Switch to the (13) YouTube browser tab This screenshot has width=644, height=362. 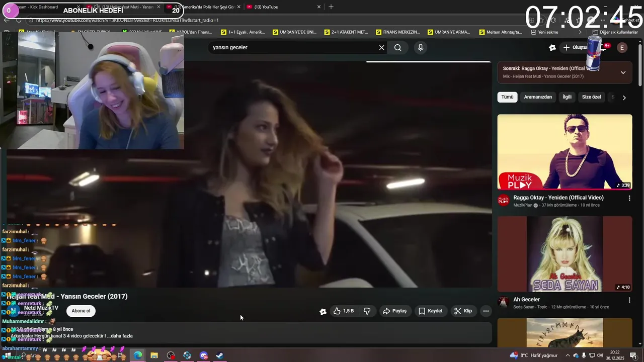click(282, 7)
